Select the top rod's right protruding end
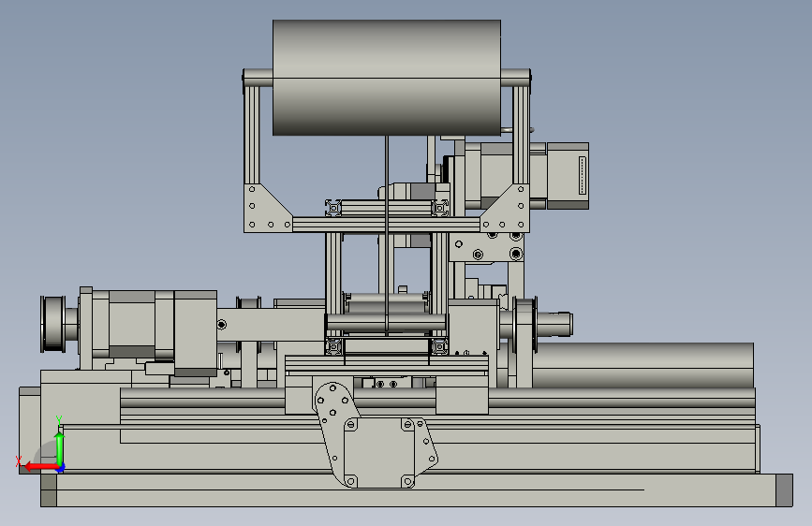The image size is (812, 526). [516, 78]
